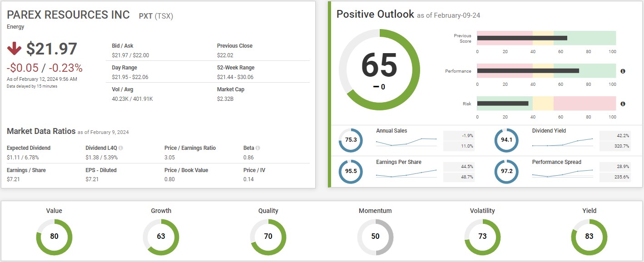Click the PAREX RESOURCES INC company name
The image size is (644, 262).
click(x=69, y=15)
